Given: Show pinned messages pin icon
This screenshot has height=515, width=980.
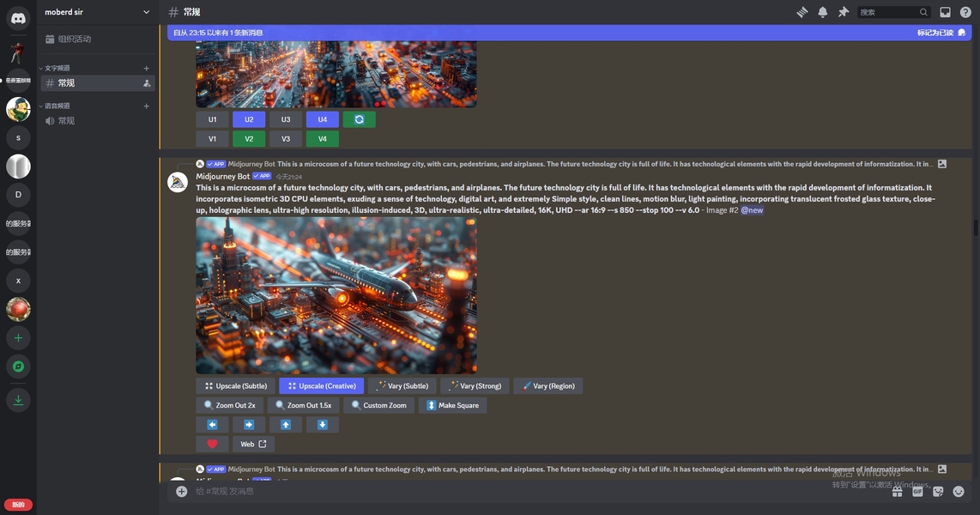Looking at the screenshot, I should coord(843,12).
